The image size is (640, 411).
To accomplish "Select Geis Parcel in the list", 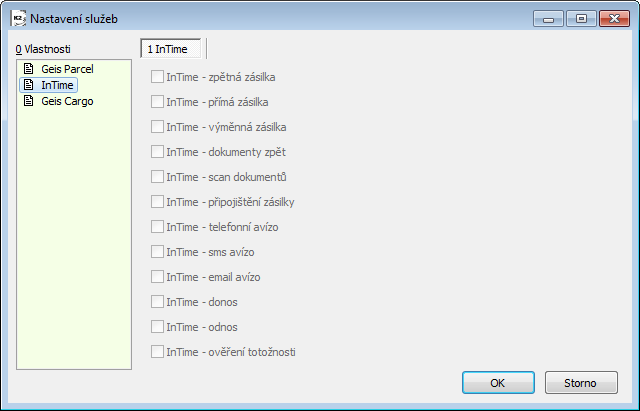I will (x=67, y=69).
